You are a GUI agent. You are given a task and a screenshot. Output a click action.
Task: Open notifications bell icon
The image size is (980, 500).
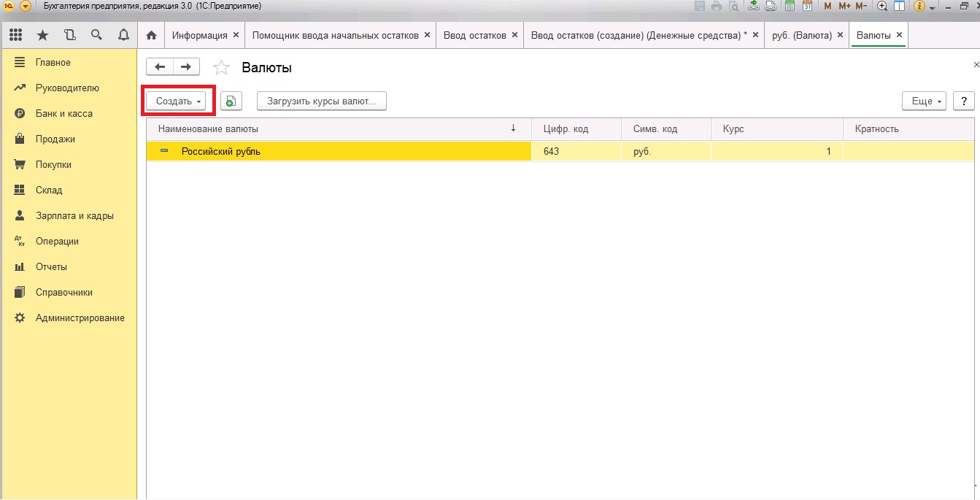pos(123,35)
